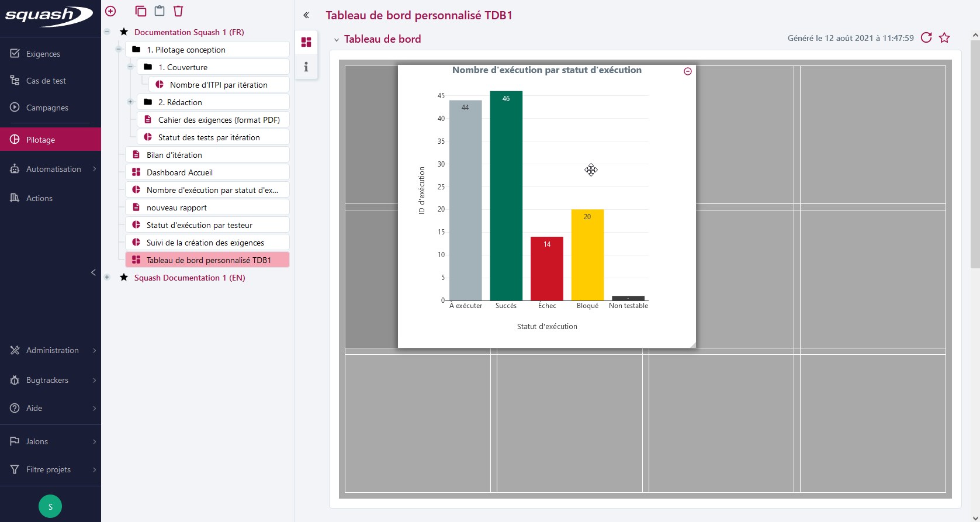The height and width of the screenshot is (522, 980).
Task: Collapse the tree panel with double chevron
Action: pyautogui.click(x=306, y=15)
